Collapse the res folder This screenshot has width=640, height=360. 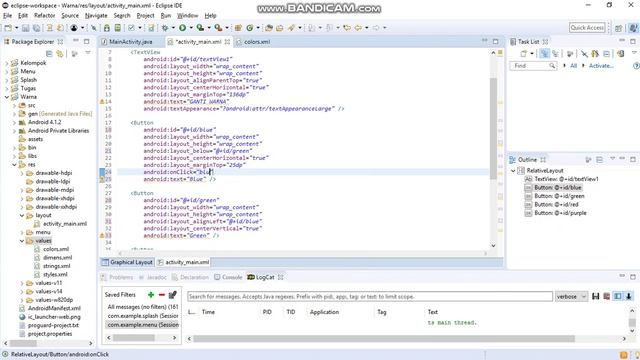click(14, 165)
